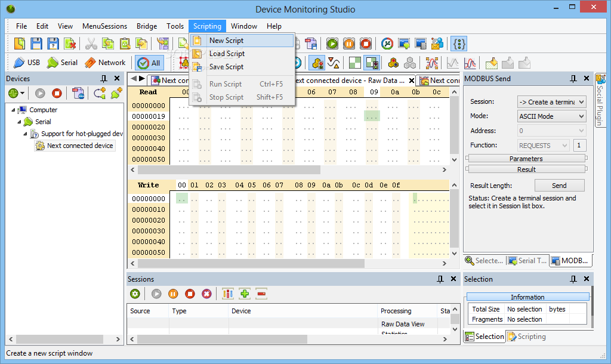Click the red X delete session icon
611x364 pixels.
(206, 294)
